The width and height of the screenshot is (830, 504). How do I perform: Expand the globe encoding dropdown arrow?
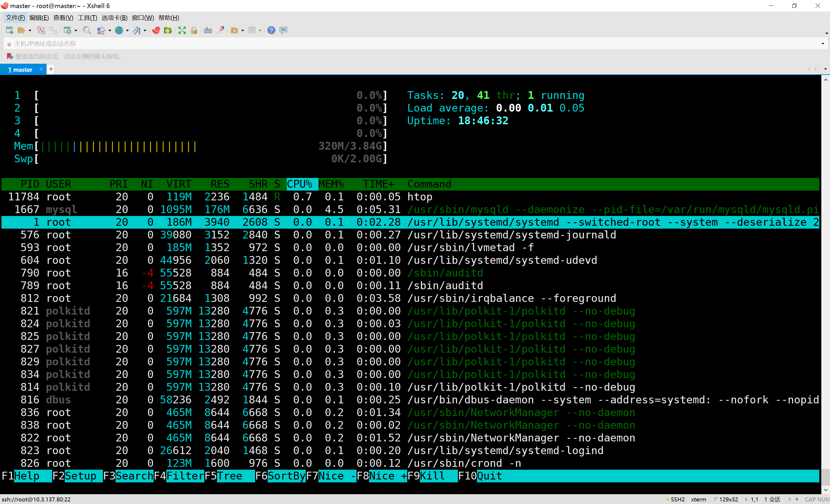(x=127, y=31)
